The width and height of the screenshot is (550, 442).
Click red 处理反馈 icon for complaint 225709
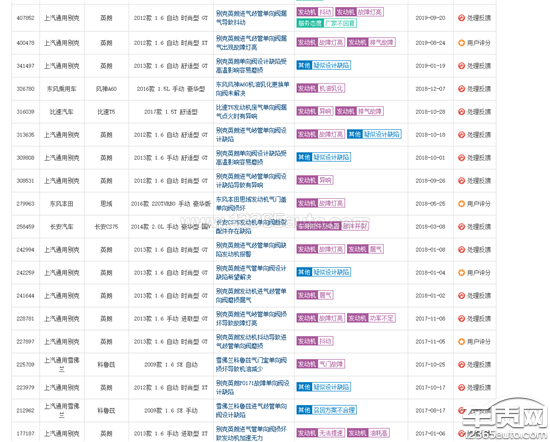click(x=462, y=364)
